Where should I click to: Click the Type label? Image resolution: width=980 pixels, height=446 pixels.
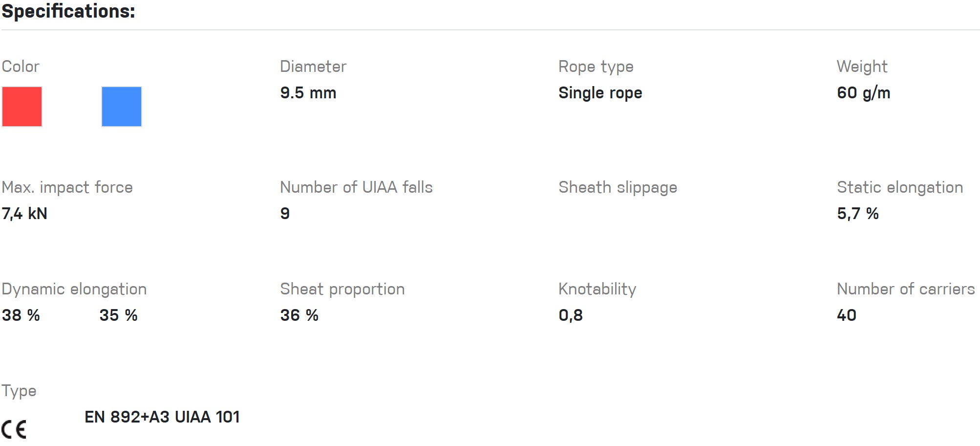click(x=19, y=391)
